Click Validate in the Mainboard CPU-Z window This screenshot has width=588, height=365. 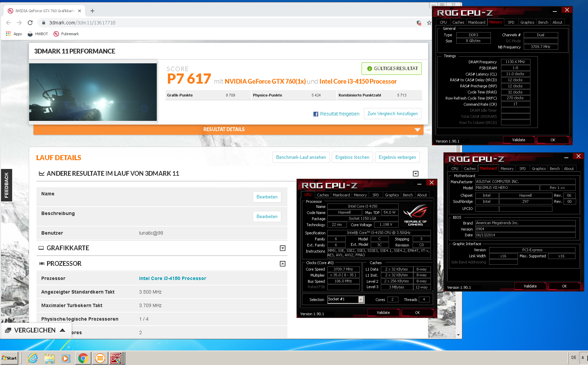coord(530,286)
